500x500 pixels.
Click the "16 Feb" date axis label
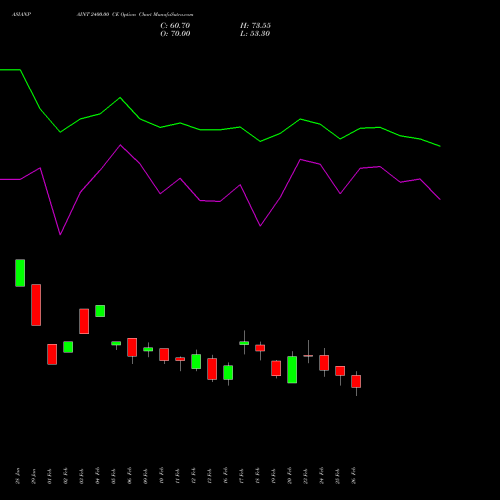tap(226, 476)
